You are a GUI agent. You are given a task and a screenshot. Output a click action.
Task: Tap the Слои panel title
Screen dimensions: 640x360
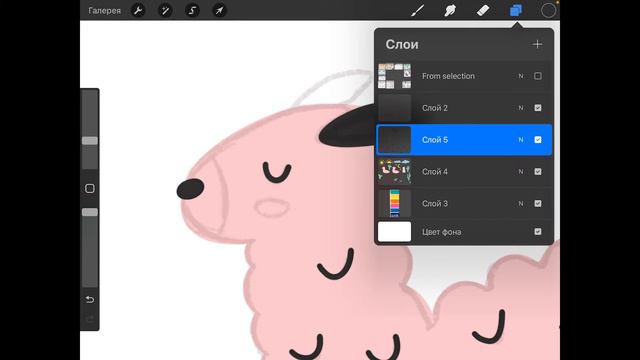[x=402, y=44]
